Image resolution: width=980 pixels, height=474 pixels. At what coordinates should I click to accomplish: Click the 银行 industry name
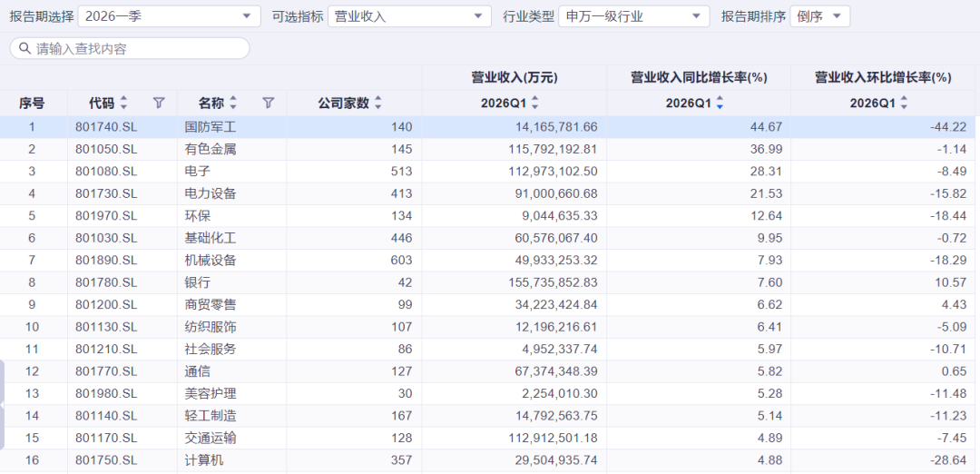[x=198, y=282]
